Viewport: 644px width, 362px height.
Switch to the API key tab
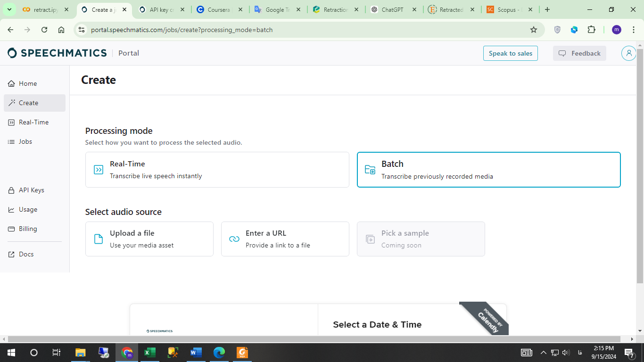[x=162, y=9]
